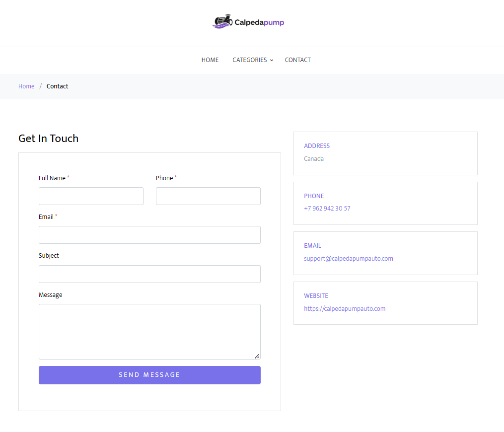Open the support@calpedapumpauto.com email link

349,258
